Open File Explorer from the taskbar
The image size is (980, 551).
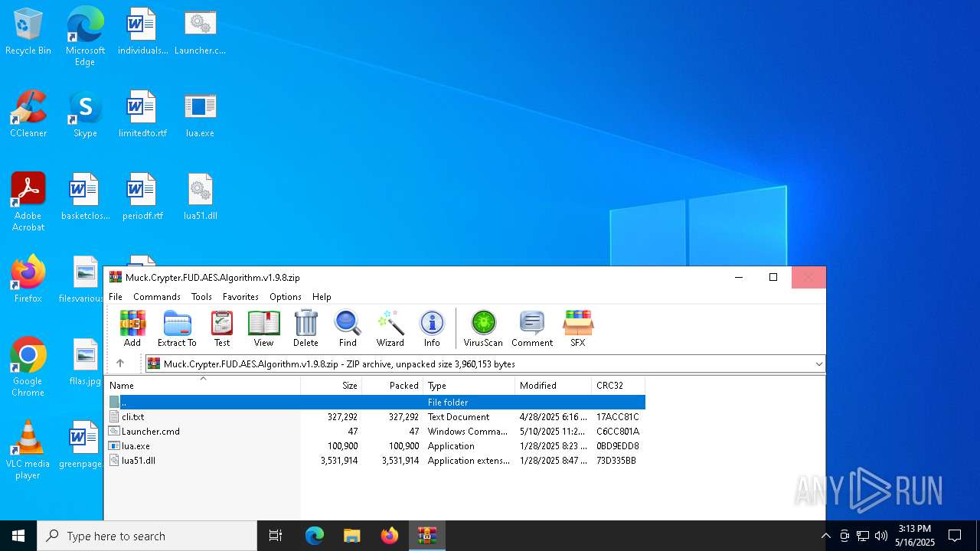tap(351, 536)
